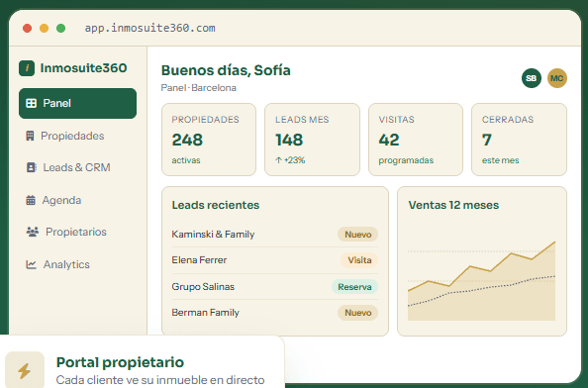588x388 pixels.
Task: Click the Agenda calendar icon
Action: (31, 200)
